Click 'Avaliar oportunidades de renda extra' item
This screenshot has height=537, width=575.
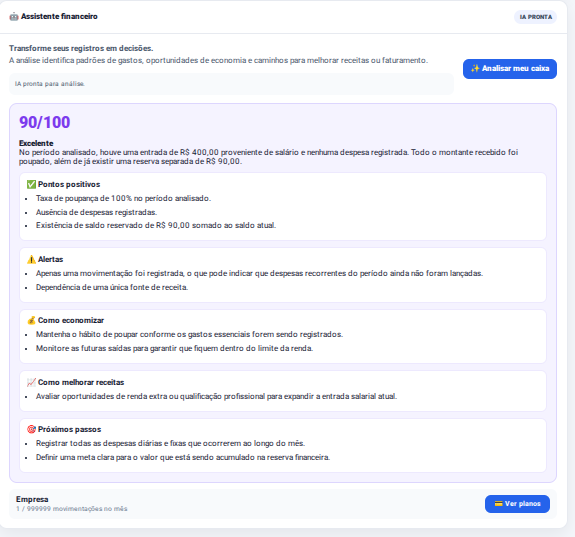point(216,396)
